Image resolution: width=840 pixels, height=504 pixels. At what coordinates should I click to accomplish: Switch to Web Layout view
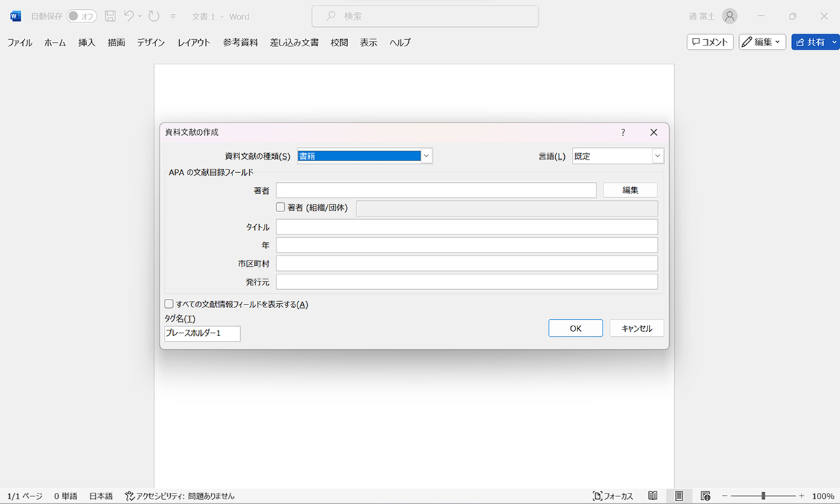(705, 495)
